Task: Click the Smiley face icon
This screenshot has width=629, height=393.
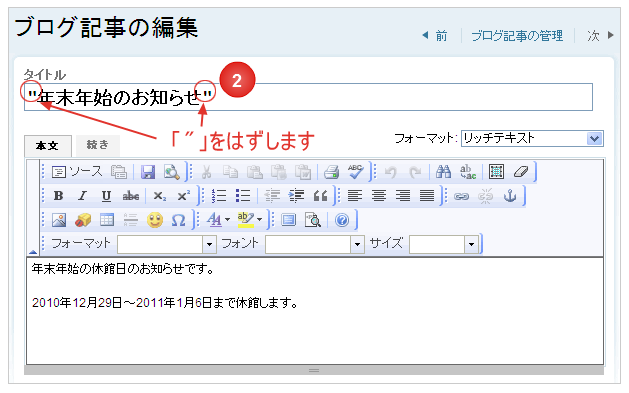Action: click(155, 220)
